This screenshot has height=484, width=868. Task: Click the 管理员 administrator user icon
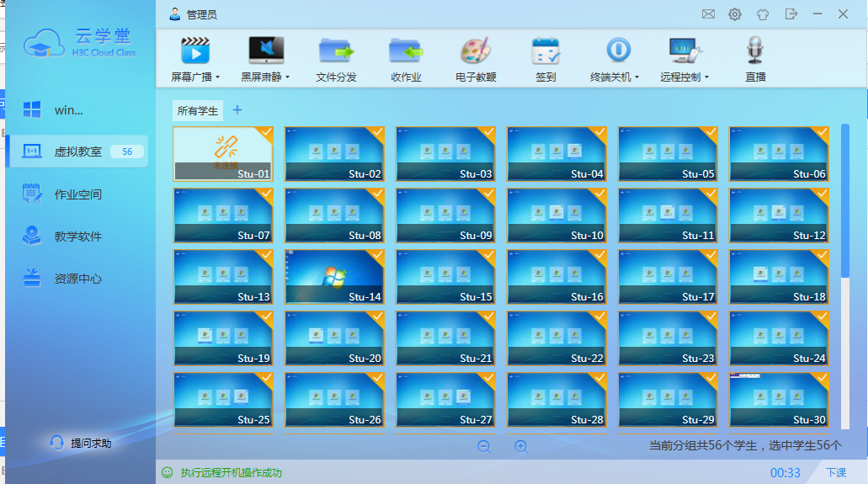(175, 14)
